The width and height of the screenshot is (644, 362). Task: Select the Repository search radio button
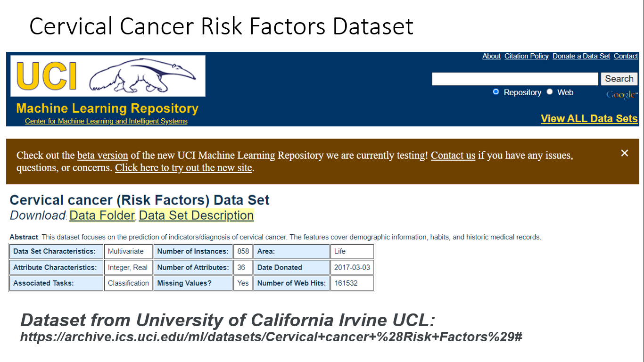coord(495,92)
